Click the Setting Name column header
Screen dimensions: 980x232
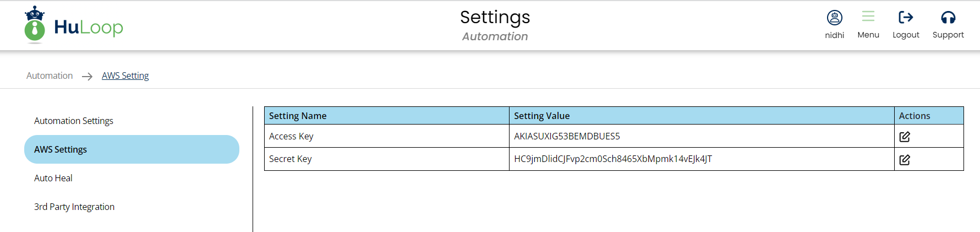tap(298, 116)
